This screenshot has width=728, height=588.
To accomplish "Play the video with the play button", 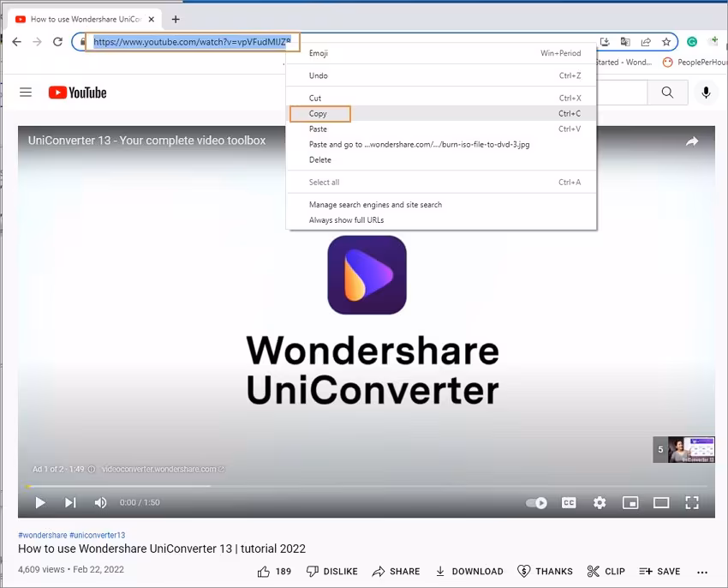I will tap(40, 502).
